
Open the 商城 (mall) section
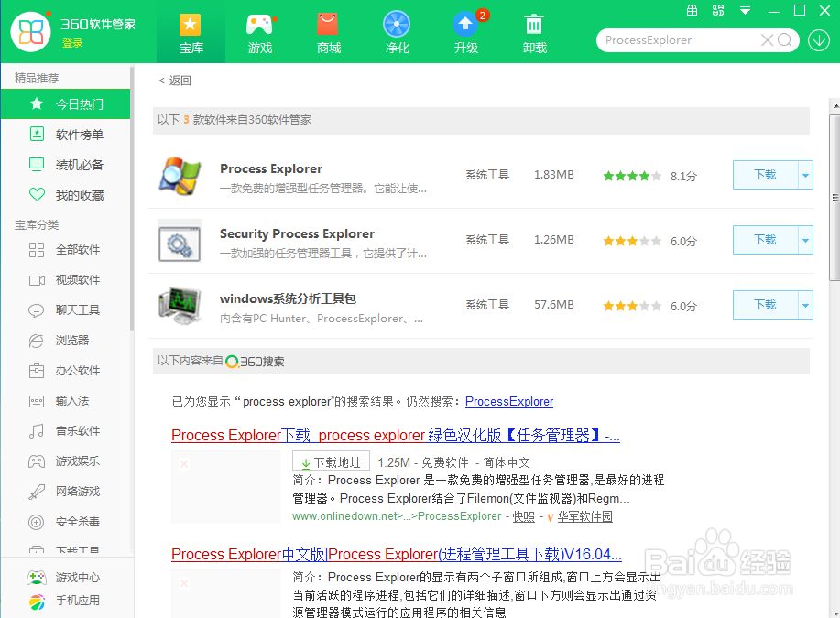pos(328,31)
